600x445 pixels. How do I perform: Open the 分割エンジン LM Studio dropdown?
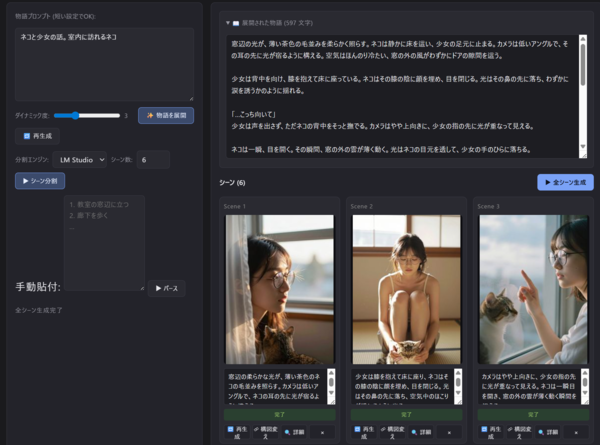pos(80,160)
